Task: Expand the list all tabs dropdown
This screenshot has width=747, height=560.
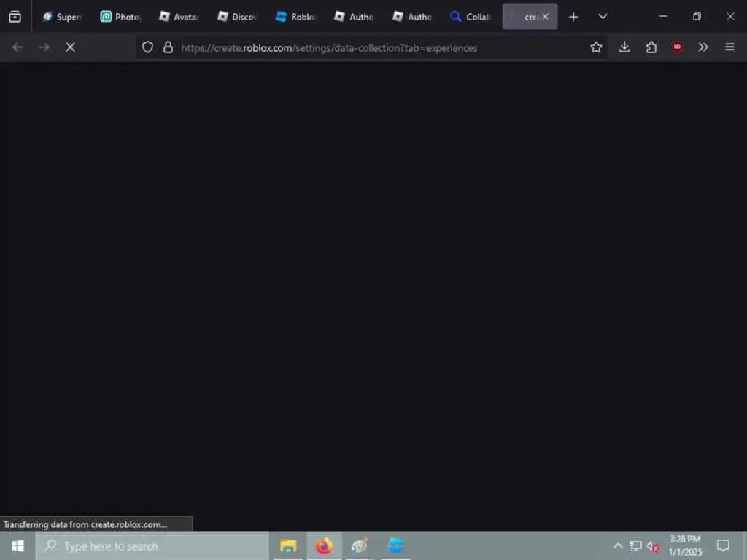Action: [603, 17]
